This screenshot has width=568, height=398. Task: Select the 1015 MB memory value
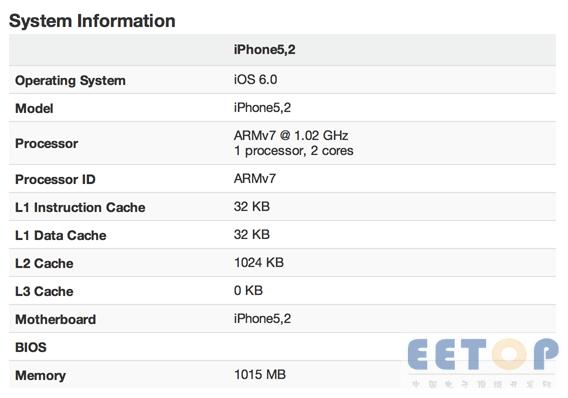pyautogui.click(x=260, y=374)
